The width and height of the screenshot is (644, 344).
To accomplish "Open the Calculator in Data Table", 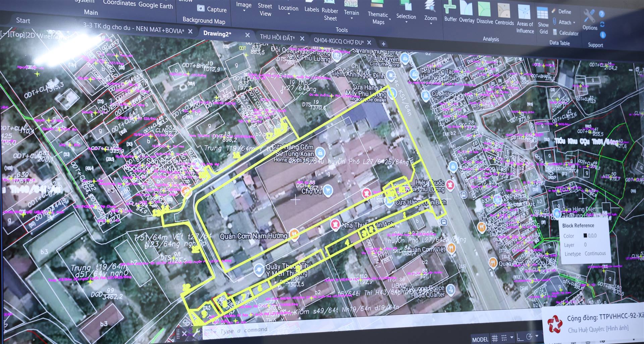I will pyautogui.click(x=566, y=33).
